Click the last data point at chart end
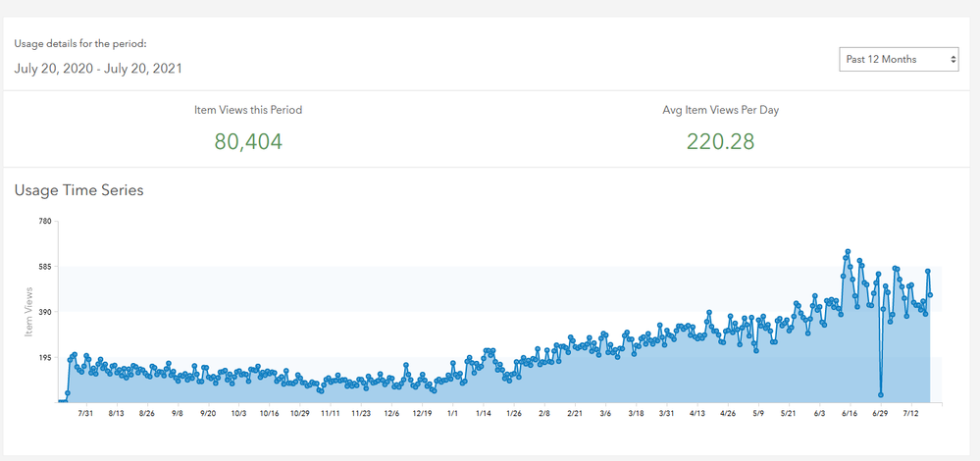This screenshot has height=461, width=980. [x=931, y=295]
